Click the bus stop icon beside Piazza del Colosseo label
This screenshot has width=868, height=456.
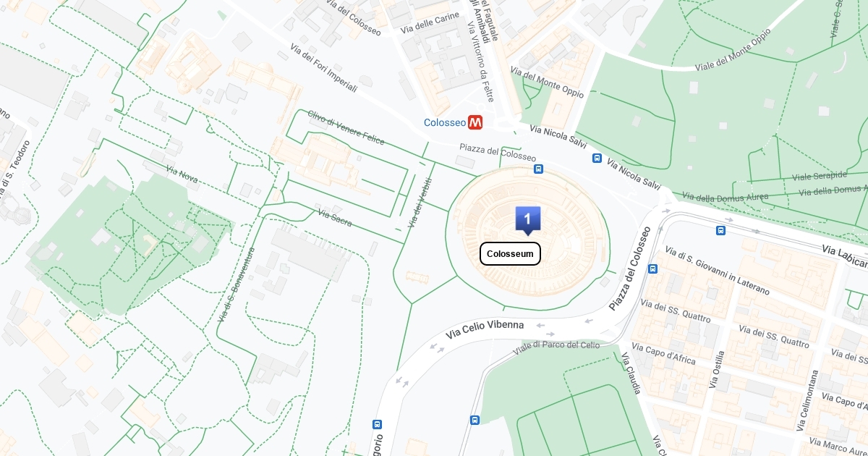pos(539,169)
